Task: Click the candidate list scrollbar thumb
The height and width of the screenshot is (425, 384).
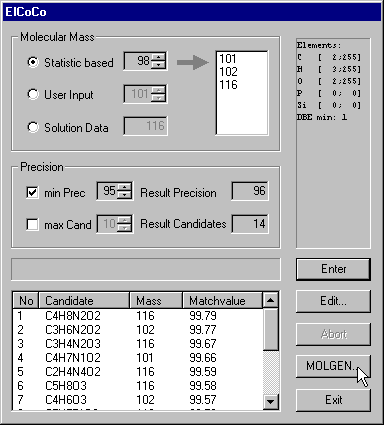Action: click(270, 329)
